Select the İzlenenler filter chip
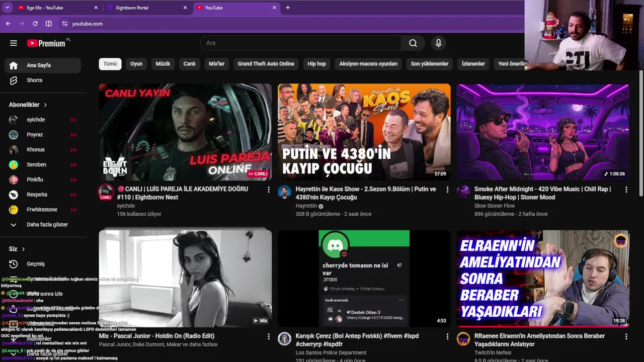The height and width of the screenshot is (362, 644). coord(473,64)
